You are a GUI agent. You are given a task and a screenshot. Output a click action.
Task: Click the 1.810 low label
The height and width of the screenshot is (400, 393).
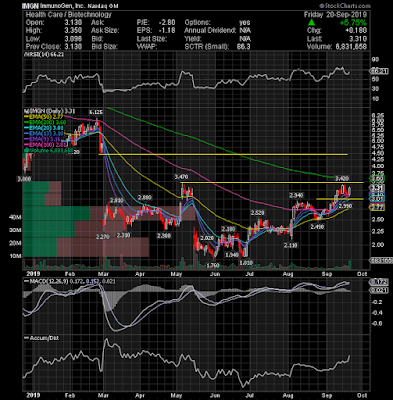246,263
